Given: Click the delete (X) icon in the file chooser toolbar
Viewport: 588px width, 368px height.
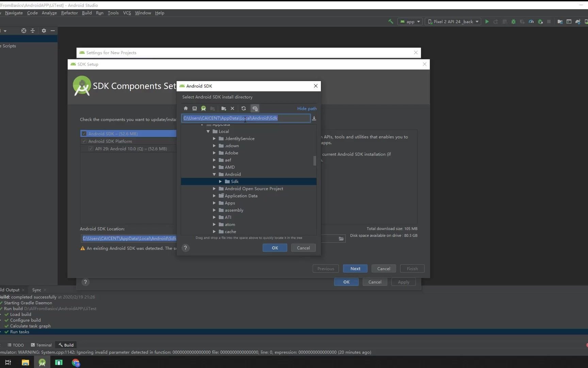Looking at the screenshot, I should pos(232,108).
